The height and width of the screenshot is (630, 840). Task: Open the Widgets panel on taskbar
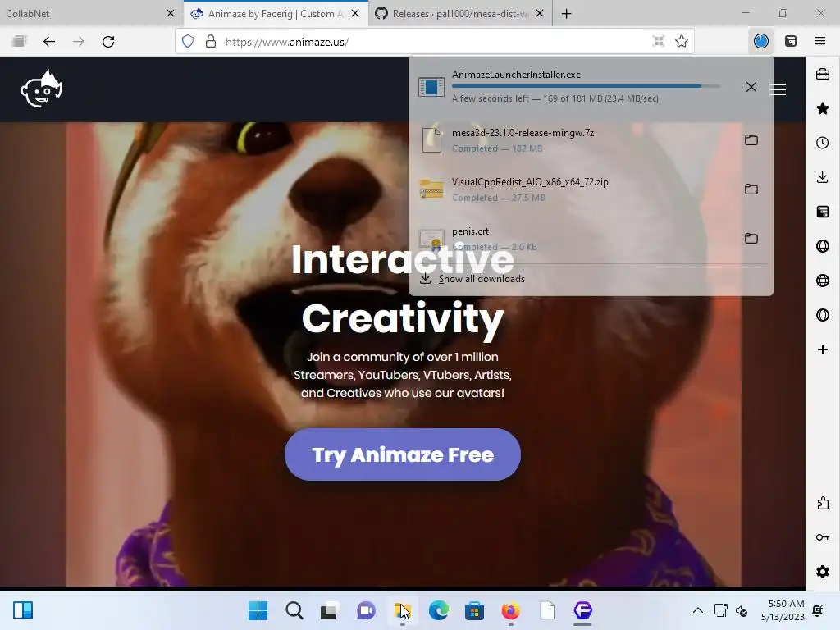pyautogui.click(x=23, y=610)
